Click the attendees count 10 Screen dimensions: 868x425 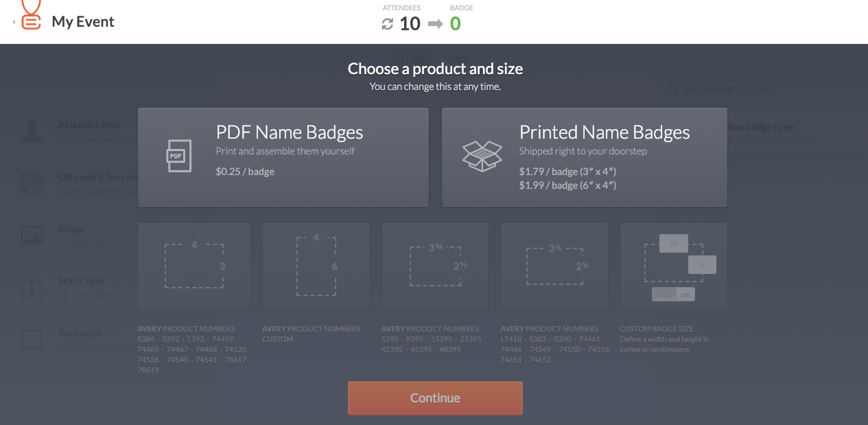point(410,24)
